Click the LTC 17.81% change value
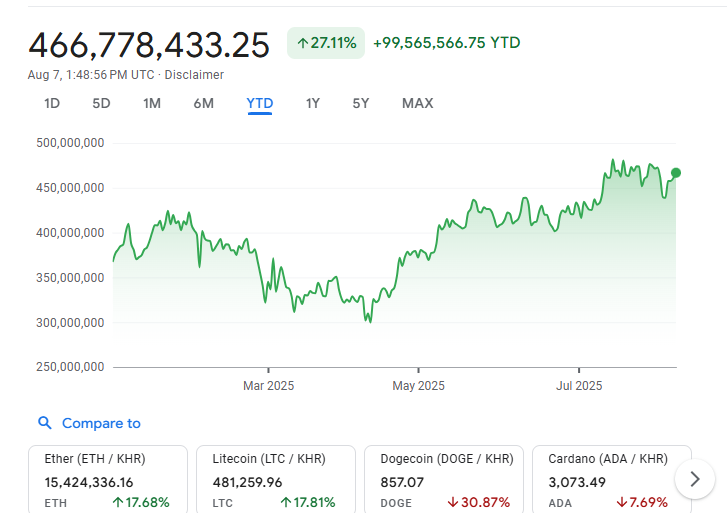This screenshot has width=727, height=513. tap(314, 503)
